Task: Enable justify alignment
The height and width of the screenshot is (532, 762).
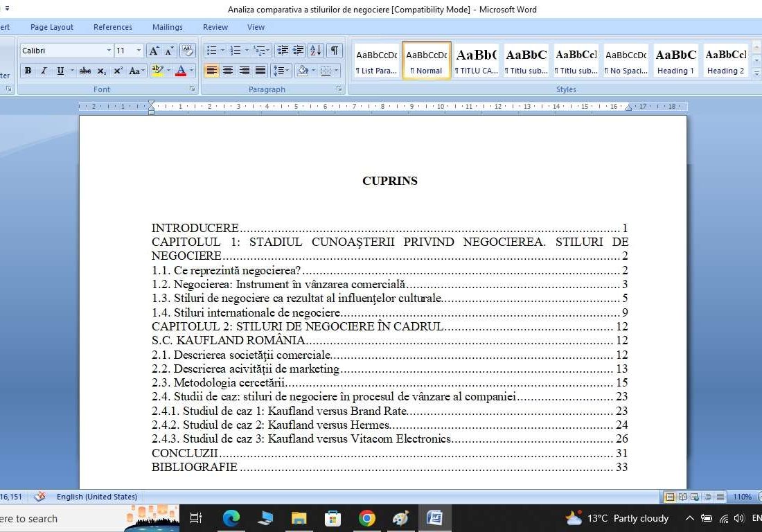Action: click(261, 71)
